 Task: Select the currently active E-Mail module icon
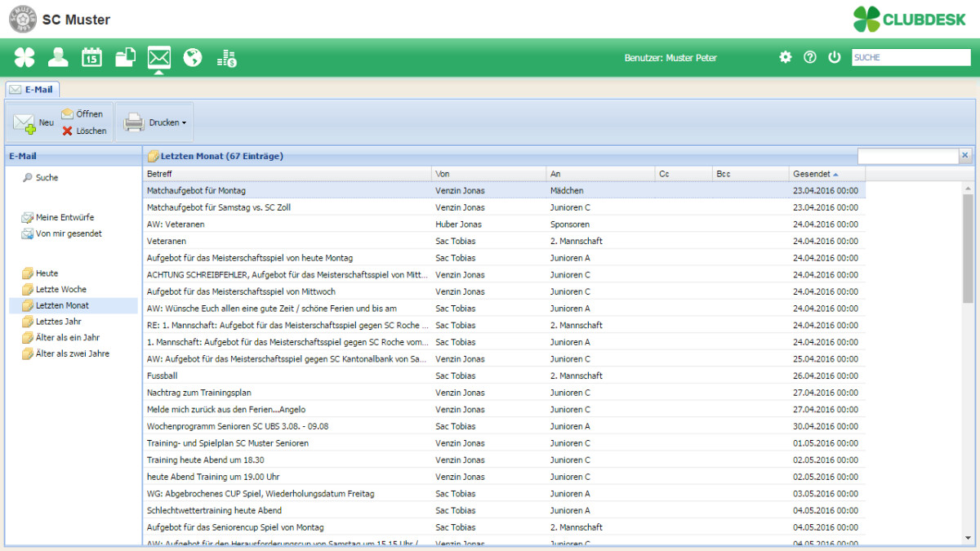pyautogui.click(x=158, y=57)
